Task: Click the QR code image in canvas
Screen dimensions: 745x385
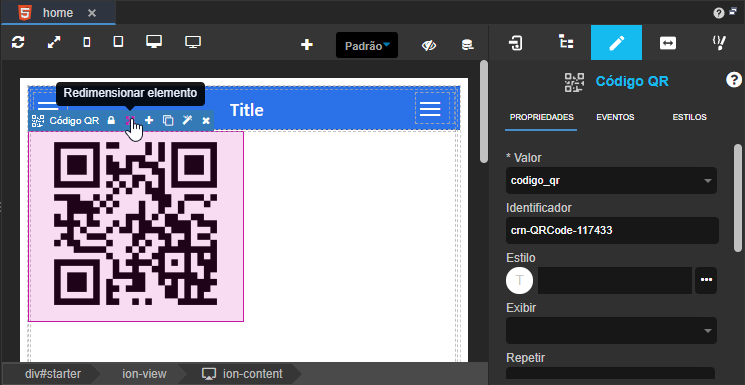Action: (x=135, y=223)
